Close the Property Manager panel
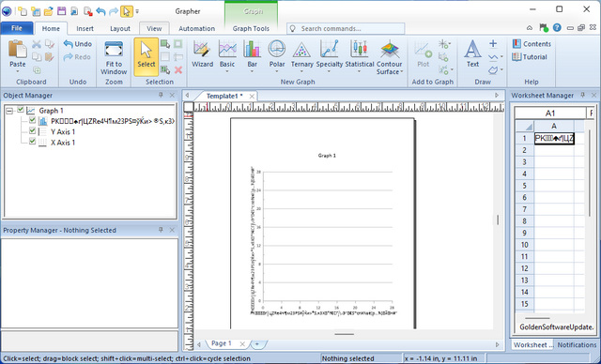This screenshot has width=601, height=364. tap(172, 230)
